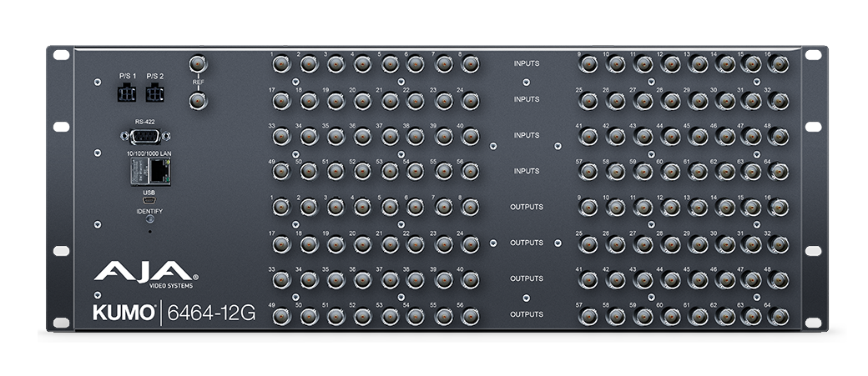Select output BNC connector 48
This screenshot has width=868, height=376.
[x=779, y=280]
